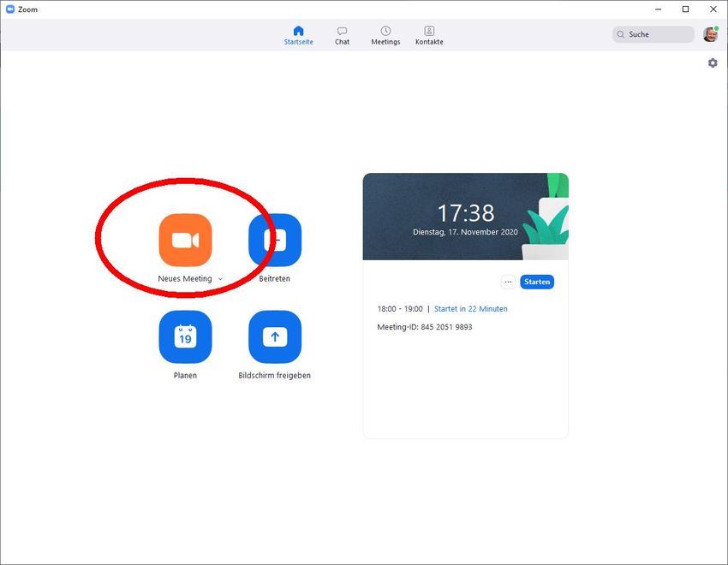The height and width of the screenshot is (565, 728).
Task: Open the Meetings tab
Action: click(x=385, y=35)
